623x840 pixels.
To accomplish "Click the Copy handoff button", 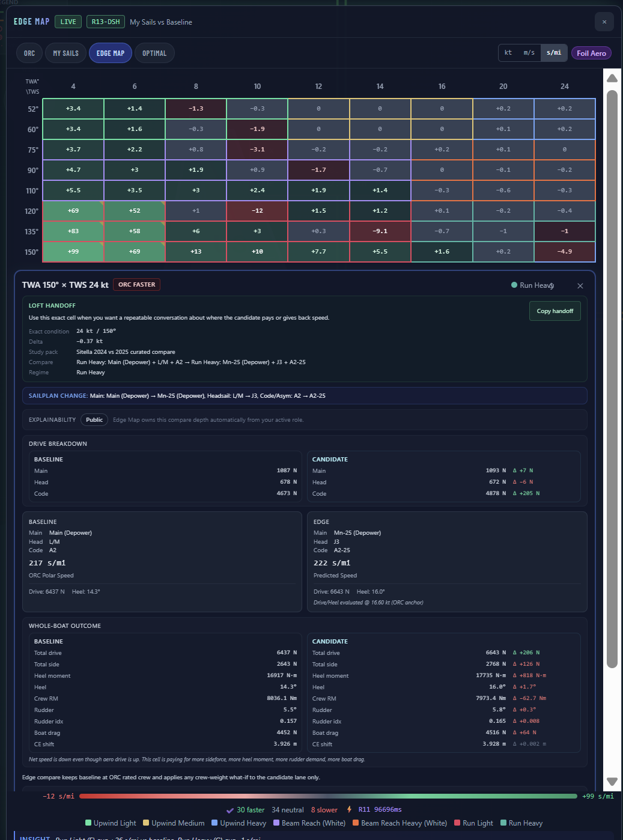I will tap(555, 311).
